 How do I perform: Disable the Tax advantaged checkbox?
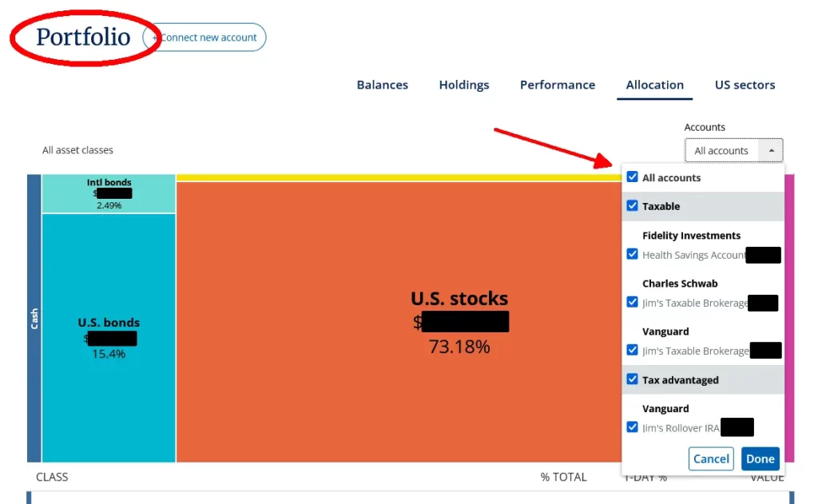pyautogui.click(x=632, y=379)
